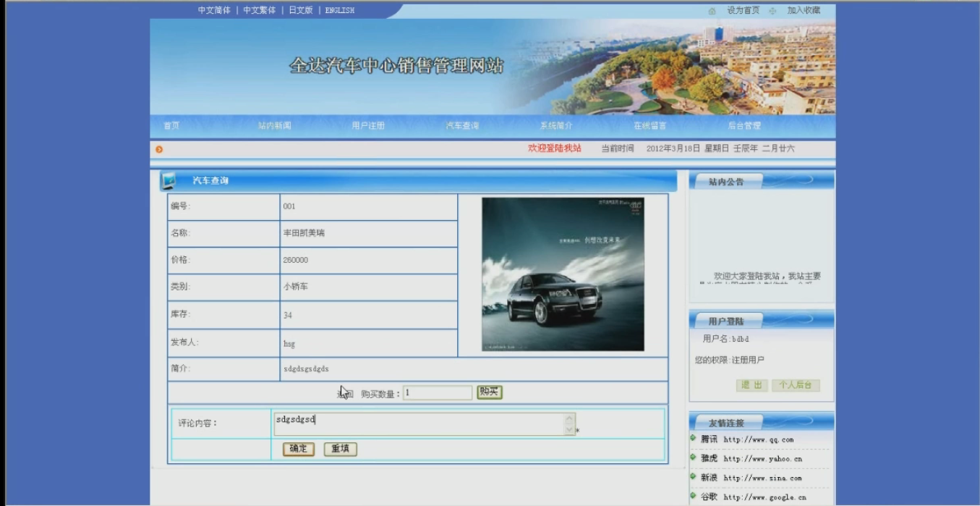The image size is (980, 506).
Task: Click the stock value 34
Action: click(x=288, y=315)
